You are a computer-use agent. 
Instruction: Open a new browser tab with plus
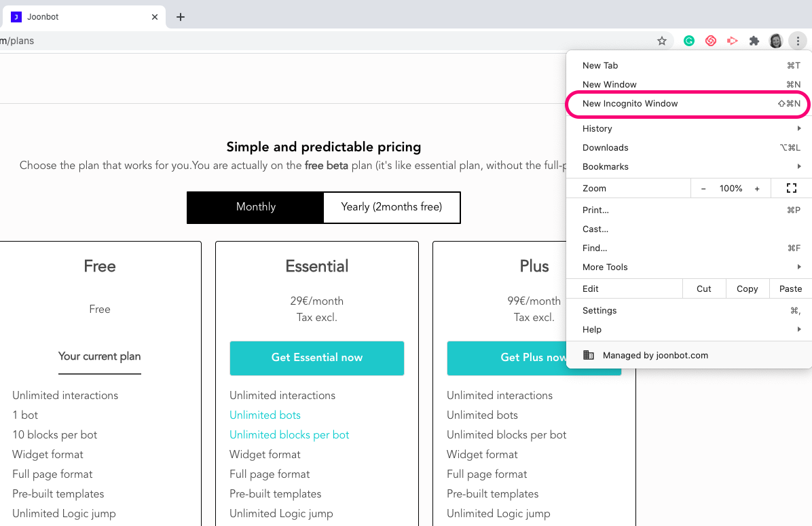[x=180, y=17]
